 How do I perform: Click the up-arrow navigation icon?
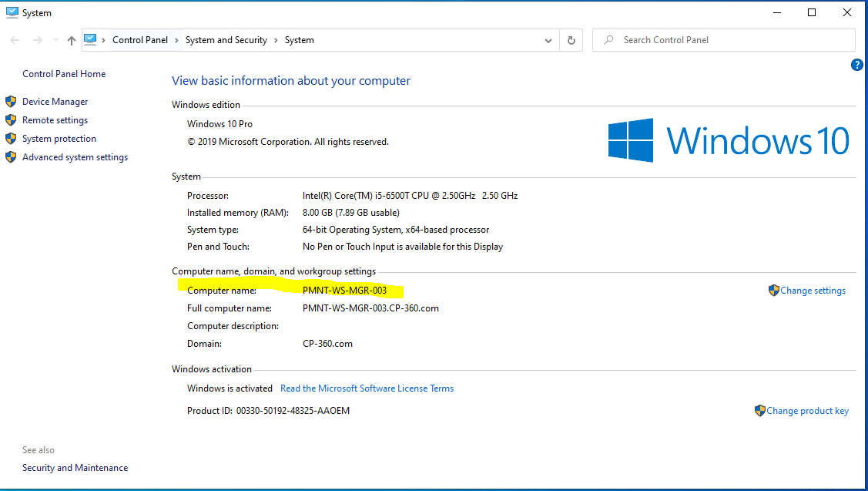(x=71, y=39)
